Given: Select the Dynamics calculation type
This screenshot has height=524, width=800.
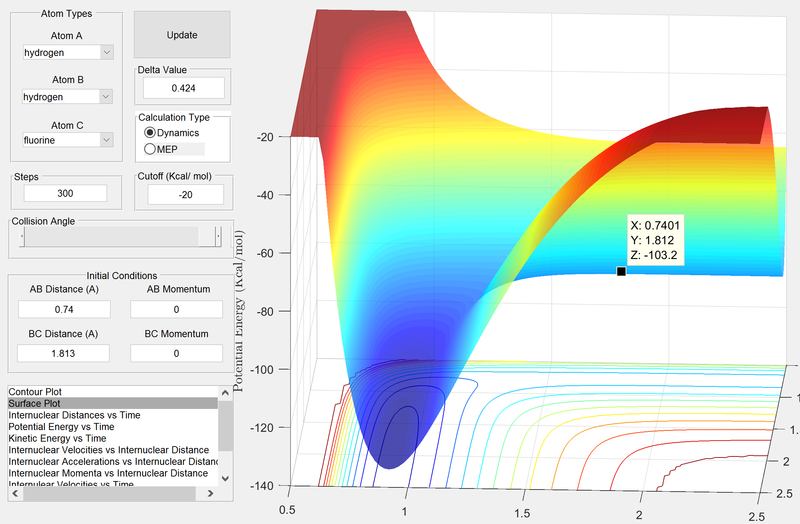Looking at the screenshot, I should [x=172, y=133].
